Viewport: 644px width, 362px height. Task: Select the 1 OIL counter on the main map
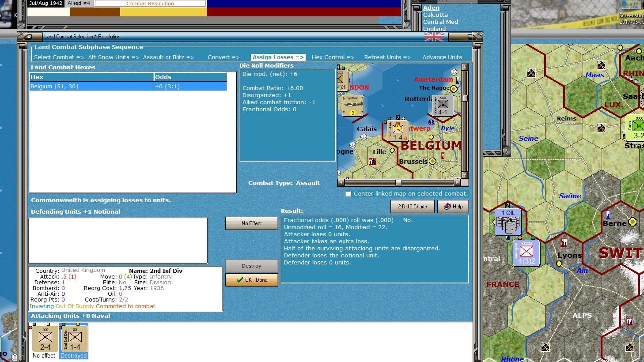pyautogui.click(x=508, y=222)
